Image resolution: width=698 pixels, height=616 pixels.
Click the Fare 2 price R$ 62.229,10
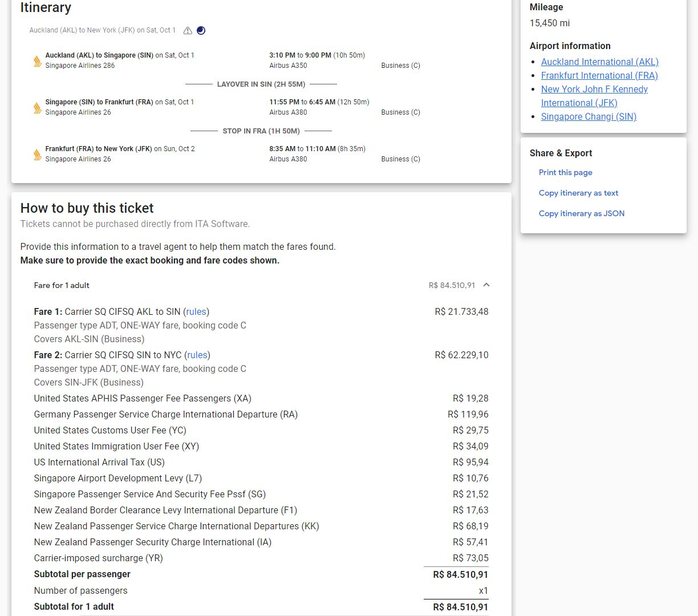tap(461, 355)
